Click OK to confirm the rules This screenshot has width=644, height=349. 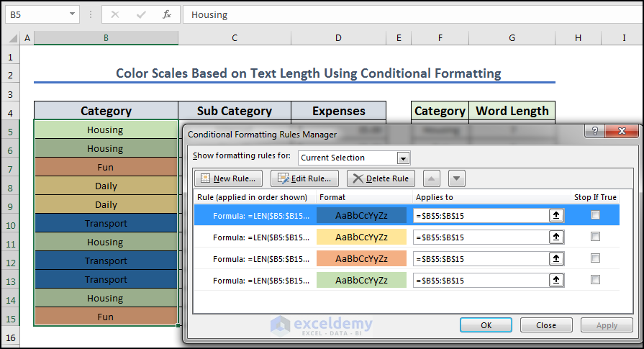pyautogui.click(x=486, y=325)
